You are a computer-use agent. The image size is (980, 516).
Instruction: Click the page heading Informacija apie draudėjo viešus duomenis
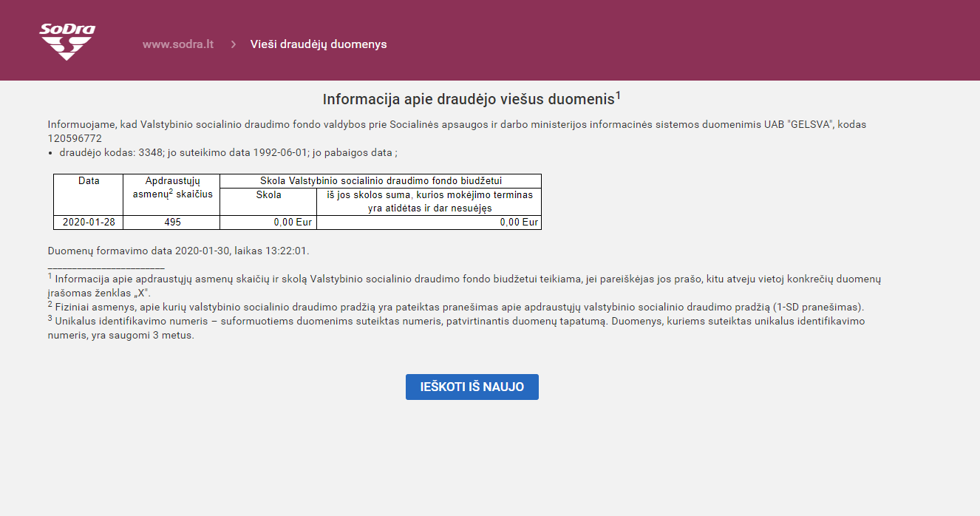tap(468, 100)
